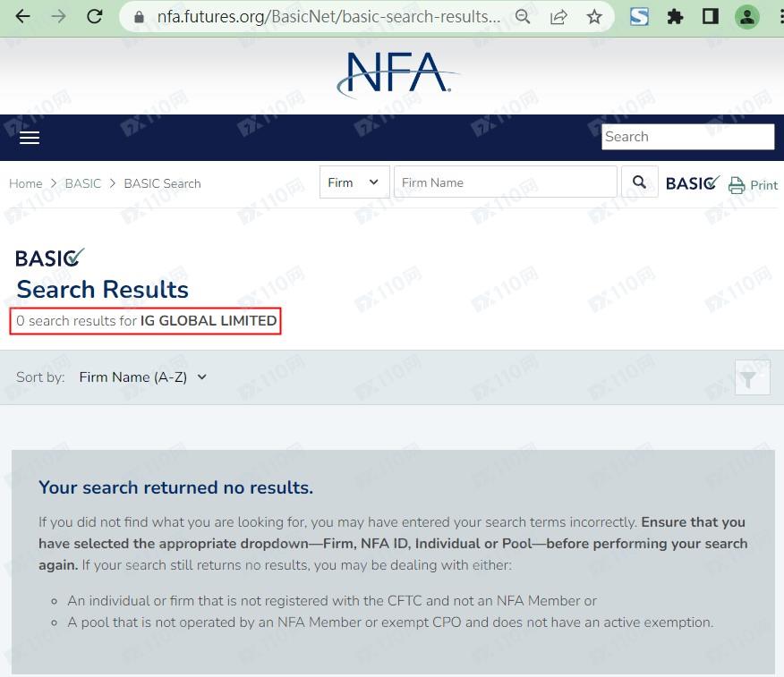Viewport: 784px width, 677px height.
Task: Click 'Your search returned no results.' heading
Action: coord(176,487)
